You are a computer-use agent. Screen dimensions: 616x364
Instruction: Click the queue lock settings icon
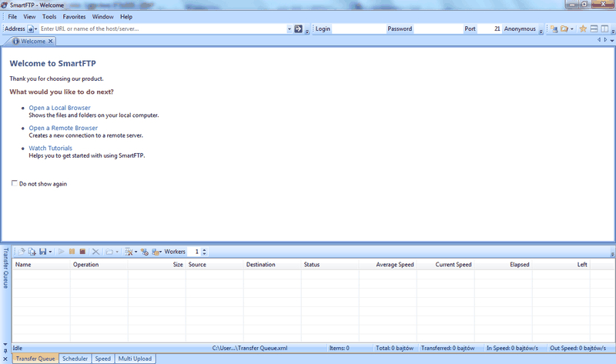[156, 252]
